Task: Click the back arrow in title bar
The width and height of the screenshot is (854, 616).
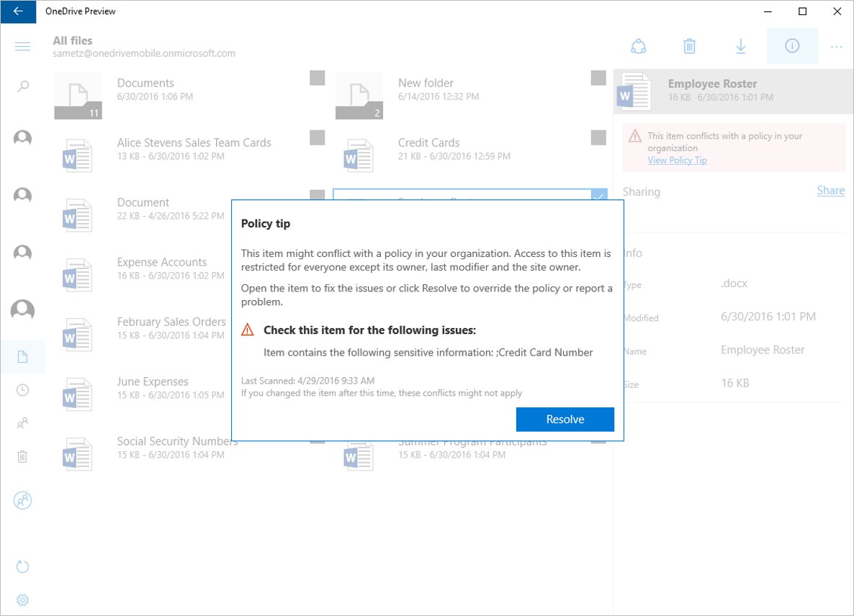Action: (18, 12)
